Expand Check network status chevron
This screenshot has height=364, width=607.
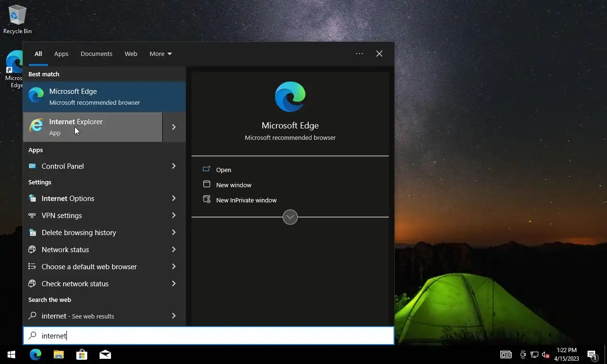click(174, 283)
